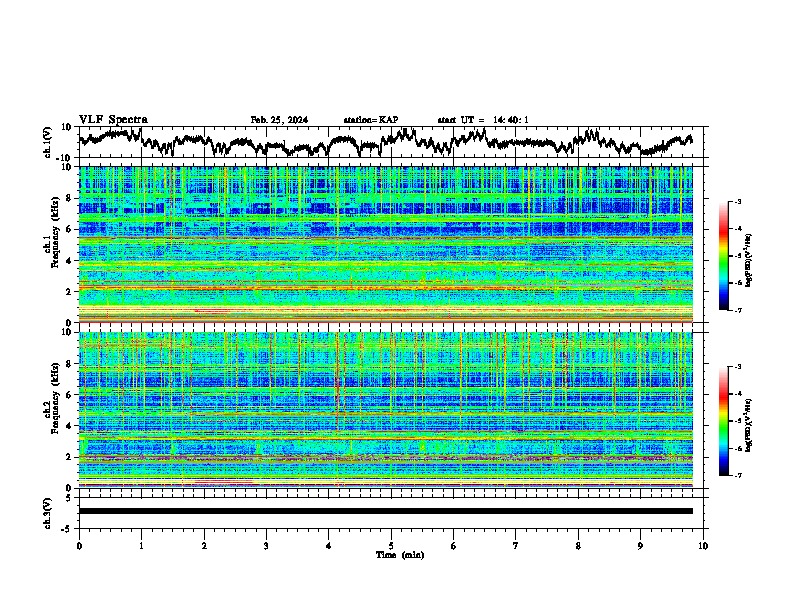Click the time axis tick label "10"
The image size is (792, 612).
click(703, 546)
